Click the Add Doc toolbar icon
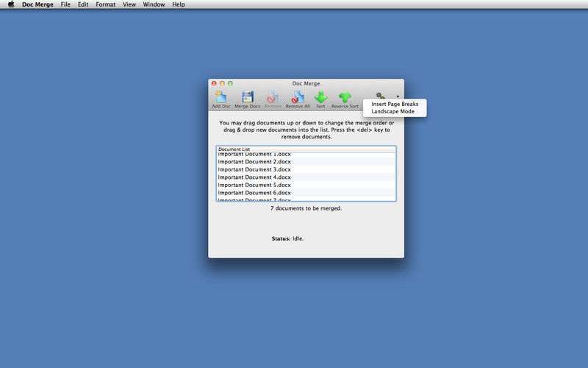588x368 pixels. [221, 97]
